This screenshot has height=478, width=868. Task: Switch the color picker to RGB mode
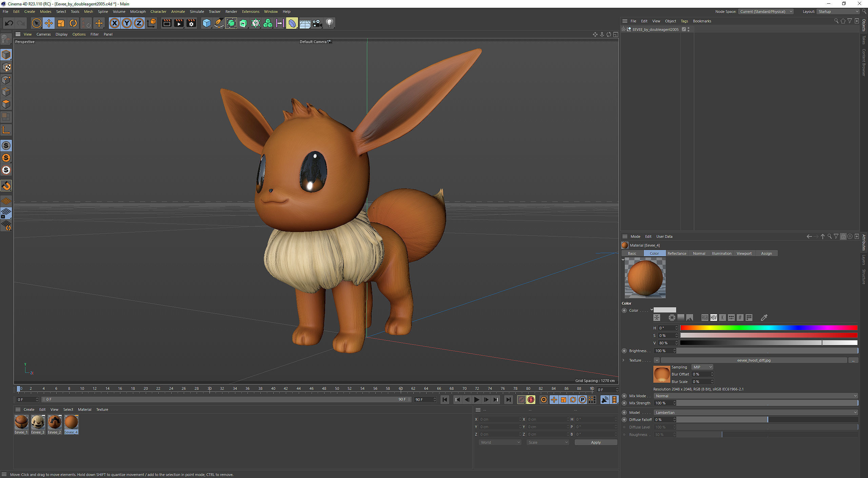click(x=705, y=318)
